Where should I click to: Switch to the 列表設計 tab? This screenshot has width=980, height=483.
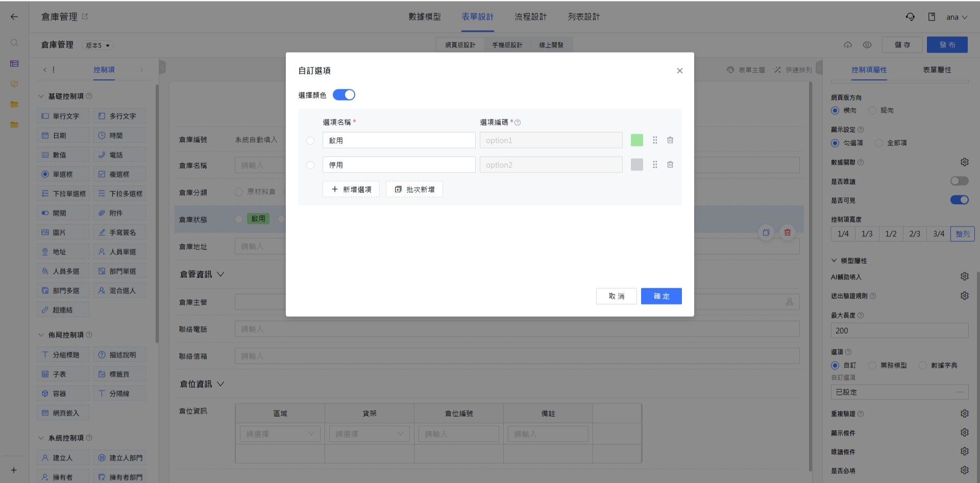pyautogui.click(x=583, y=17)
